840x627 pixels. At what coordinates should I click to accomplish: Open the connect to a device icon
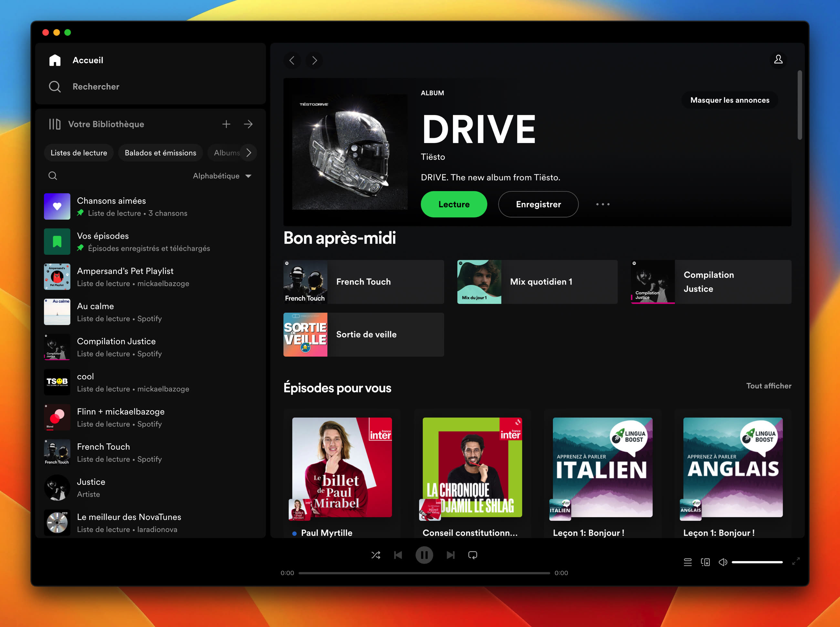tap(705, 562)
